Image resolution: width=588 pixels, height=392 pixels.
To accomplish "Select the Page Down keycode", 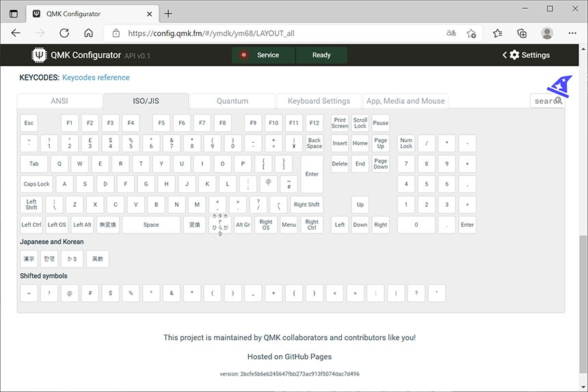I will [381, 164].
